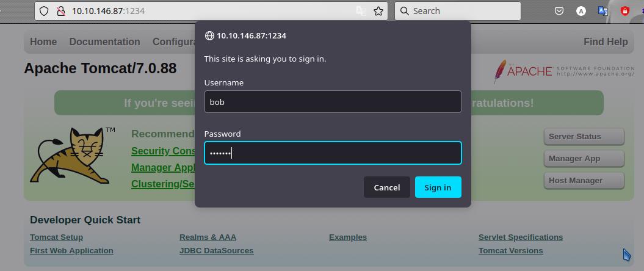
Task: Click the congratulations banner text
Action: pos(328,103)
